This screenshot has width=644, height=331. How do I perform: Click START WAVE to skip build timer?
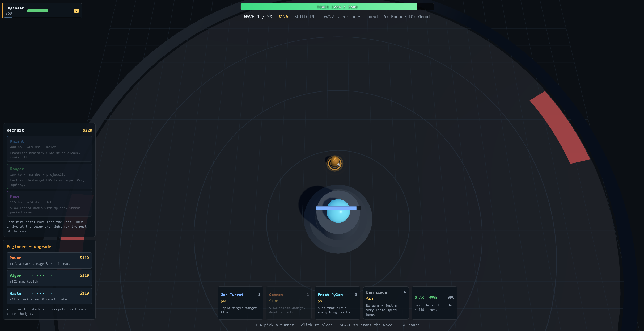pyautogui.click(x=434, y=303)
